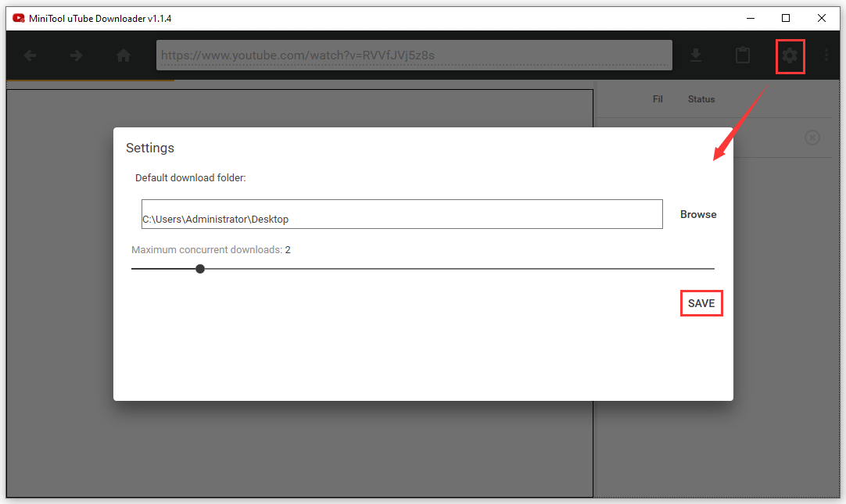Click the Status column header
The image size is (846, 504).
701,99
